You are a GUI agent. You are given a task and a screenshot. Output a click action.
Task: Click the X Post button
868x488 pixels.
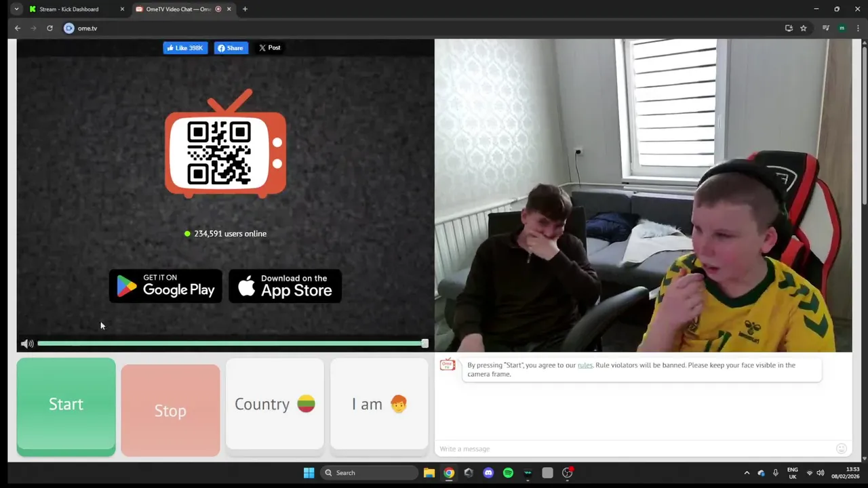point(269,47)
